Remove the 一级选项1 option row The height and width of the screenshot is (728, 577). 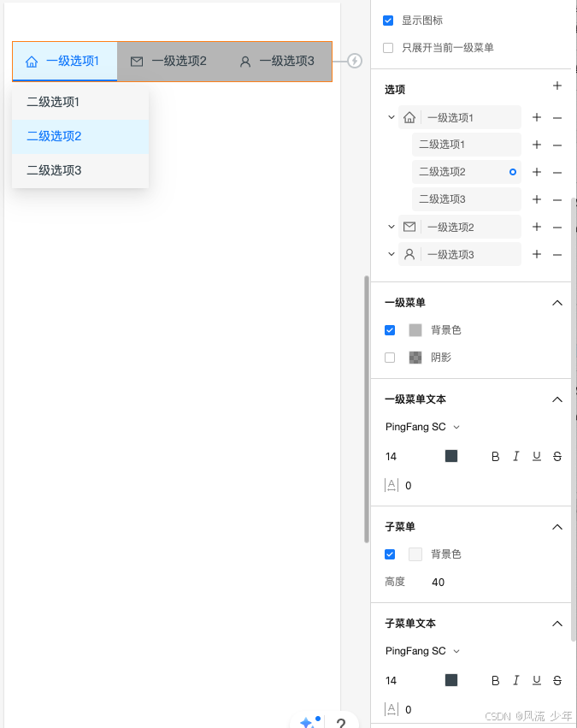coord(557,118)
